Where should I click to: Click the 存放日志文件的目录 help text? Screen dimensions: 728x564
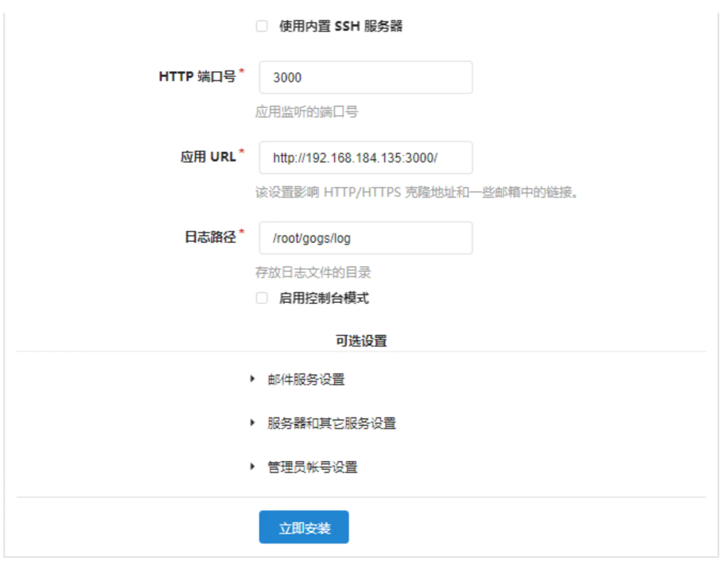313,272
